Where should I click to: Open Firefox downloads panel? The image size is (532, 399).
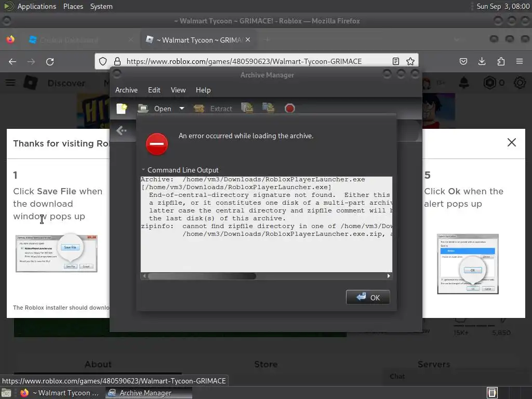pyautogui.click(x=482, y=61)
